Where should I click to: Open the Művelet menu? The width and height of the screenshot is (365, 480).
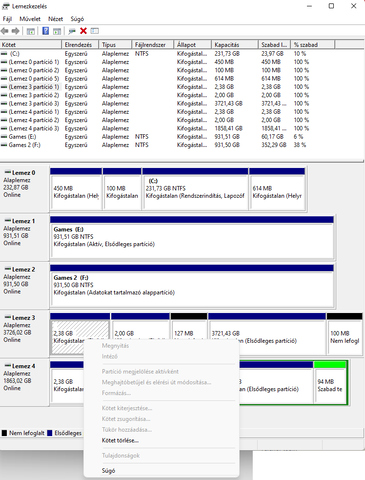coord(30,19)
